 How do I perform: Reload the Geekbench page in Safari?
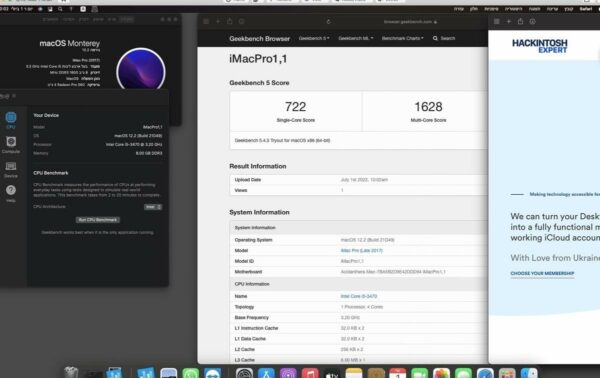click(328, 22)
